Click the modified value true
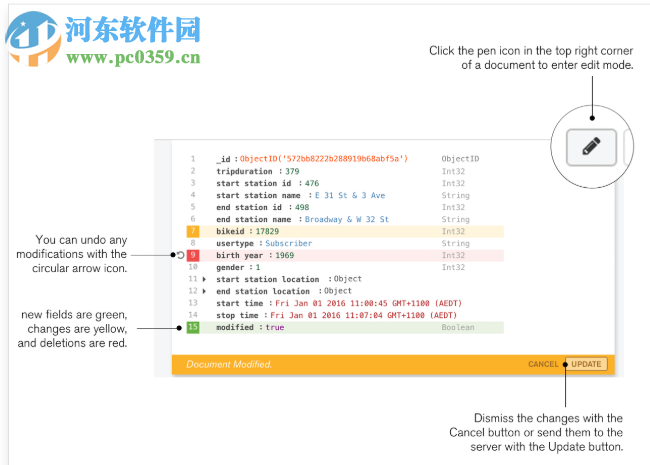Screen dimensions: 650x465 point(275,327)
